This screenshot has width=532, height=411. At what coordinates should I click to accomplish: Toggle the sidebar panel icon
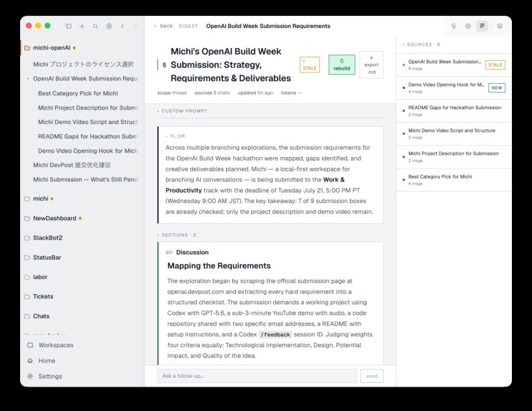click(x=69, y=26)
